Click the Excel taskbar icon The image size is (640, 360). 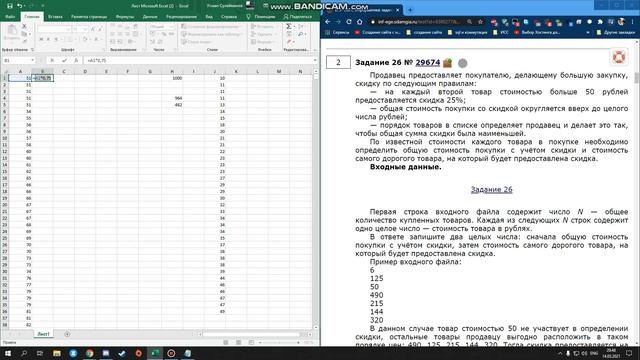coord(155,353)
